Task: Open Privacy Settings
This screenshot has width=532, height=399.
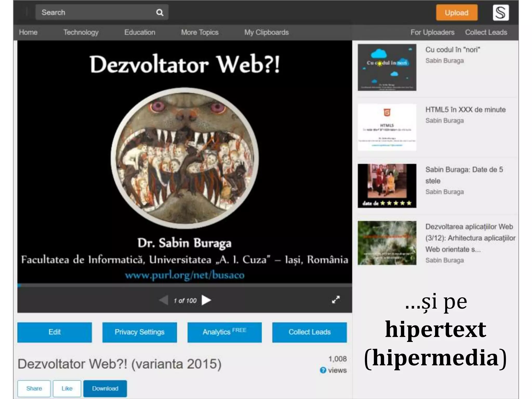Action: [x=139, y=332]
